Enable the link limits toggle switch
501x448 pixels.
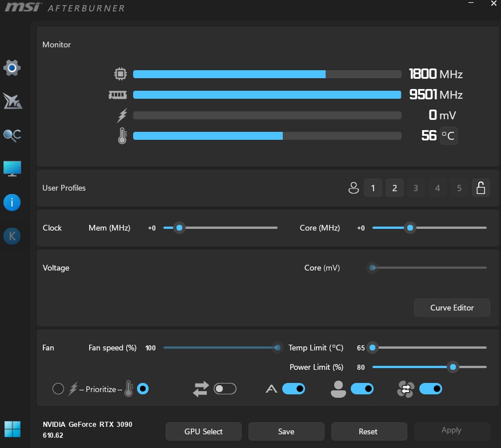pyautogui.click(x=225, y=389)
